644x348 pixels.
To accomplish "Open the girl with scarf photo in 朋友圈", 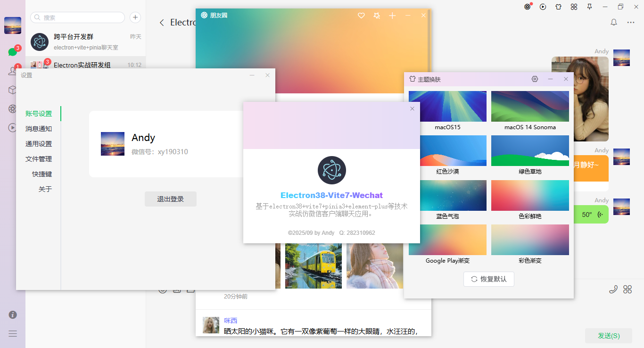I will pos(375,266).
